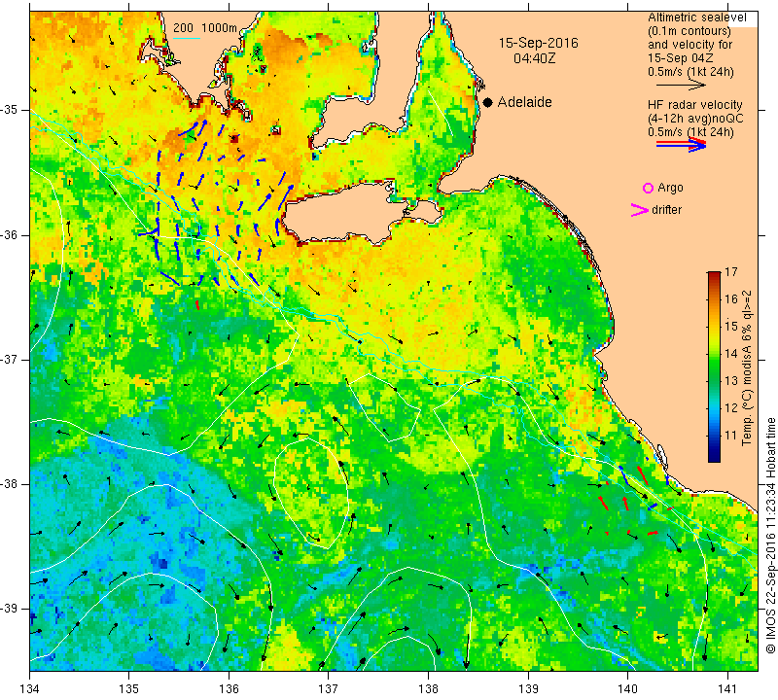This screenshot has width=778, height=700.
Task: Click the black altimetric velocity legend arrow
Action: tap(681, 86)
